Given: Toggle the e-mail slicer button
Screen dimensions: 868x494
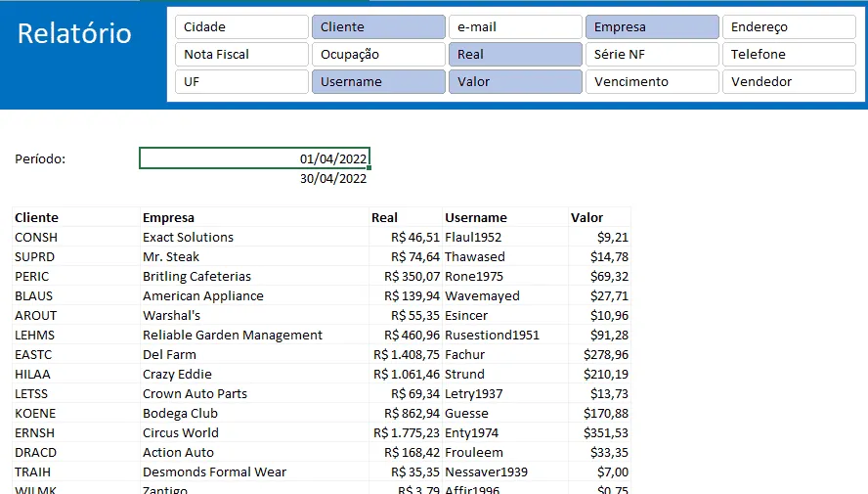Looking at the screenshot, I should click(x=515, y=26).
